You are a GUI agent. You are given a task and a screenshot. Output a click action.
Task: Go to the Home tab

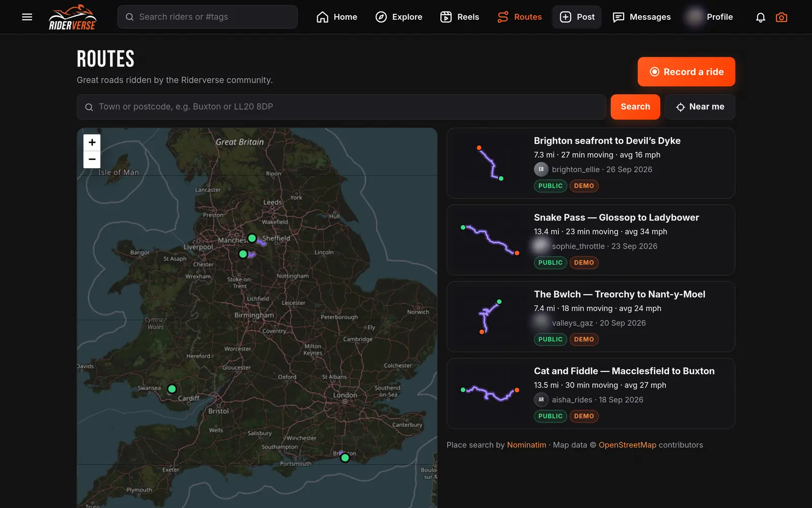click(x=337, y=17)
